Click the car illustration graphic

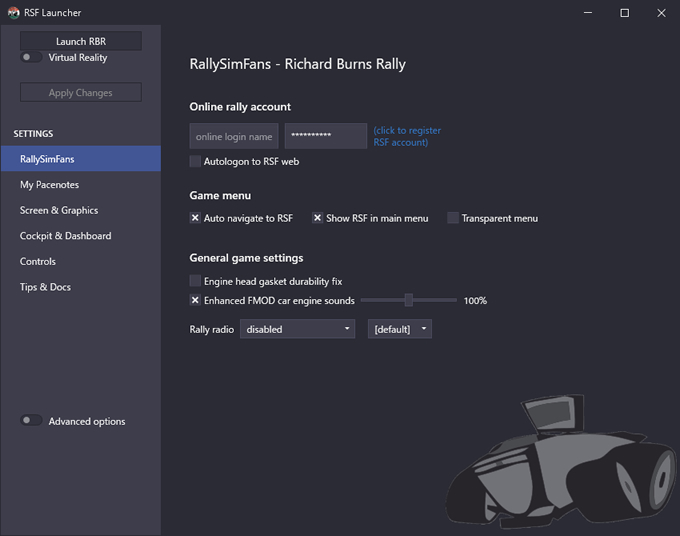click(561, 461)
